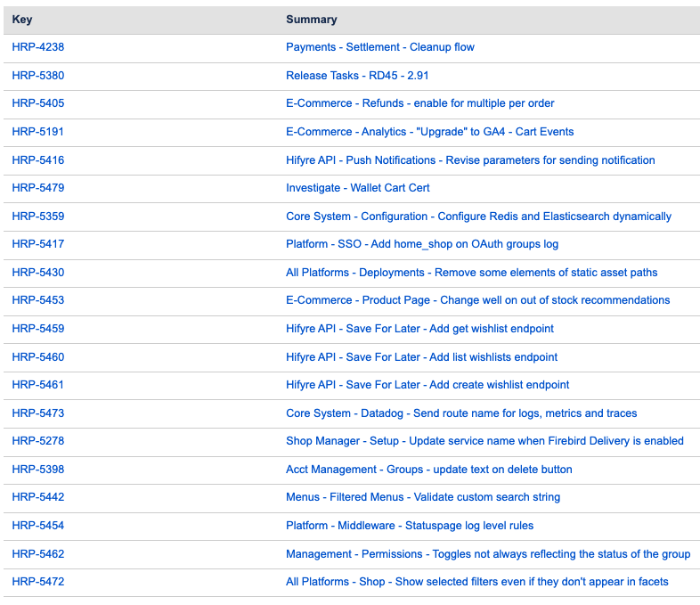Open issue HRP-5430
This screenshot has height=605, width=700.
pyautogui.click(x=38, y=273)
